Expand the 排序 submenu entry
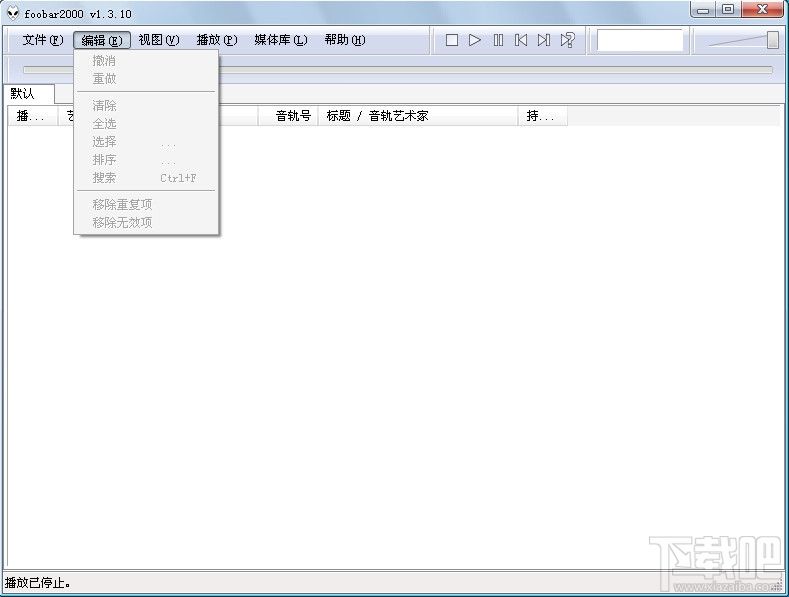The width and height of the screenshot is (789, 597). 146,160
